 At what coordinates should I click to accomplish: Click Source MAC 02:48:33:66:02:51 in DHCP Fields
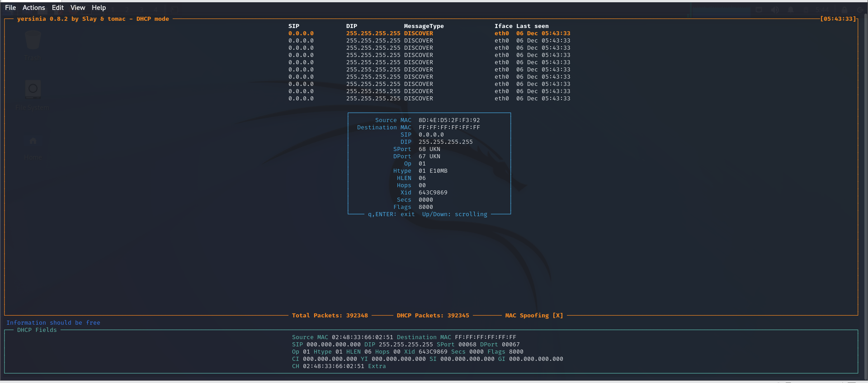coord(343,337)
